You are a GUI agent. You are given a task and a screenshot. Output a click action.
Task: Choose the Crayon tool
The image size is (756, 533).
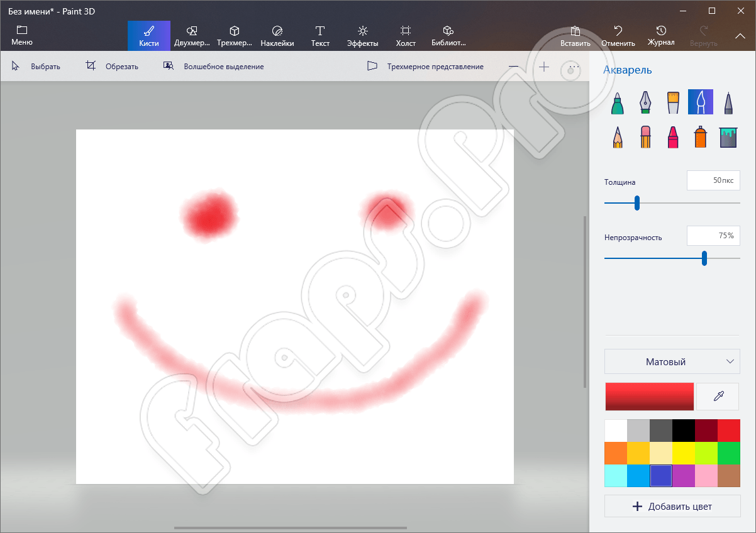672,136
